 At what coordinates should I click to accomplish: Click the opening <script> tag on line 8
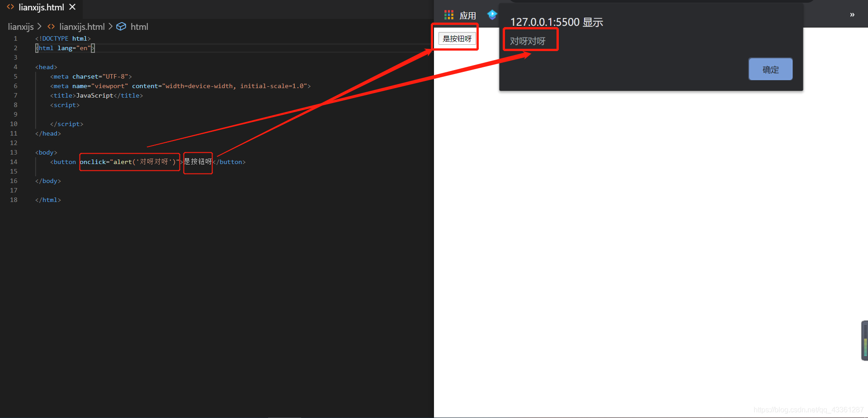[65, 105]
